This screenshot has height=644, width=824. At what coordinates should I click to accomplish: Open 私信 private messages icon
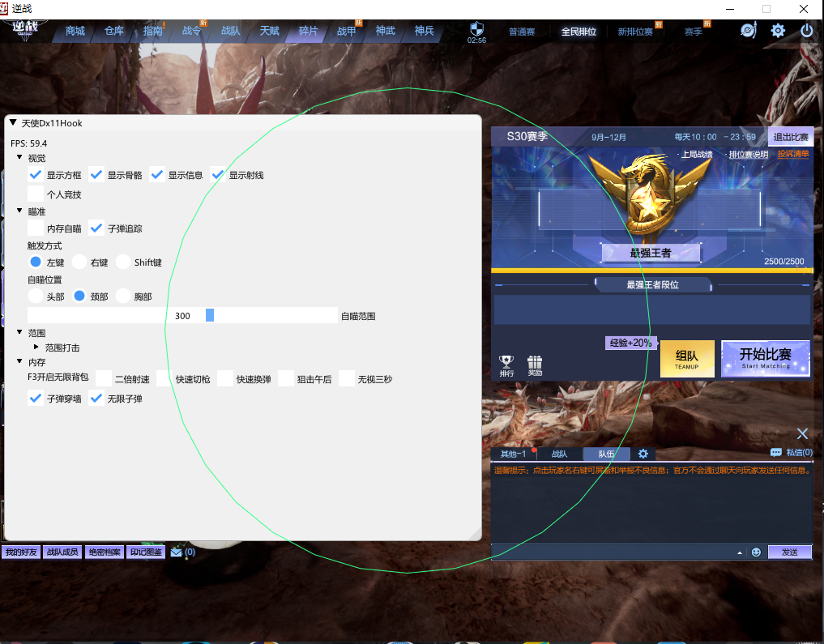[776, 453]
